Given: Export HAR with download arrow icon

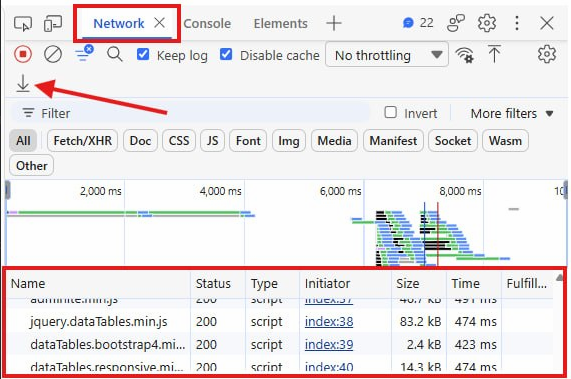Looking at the screenshot, I should coord(23,83).
